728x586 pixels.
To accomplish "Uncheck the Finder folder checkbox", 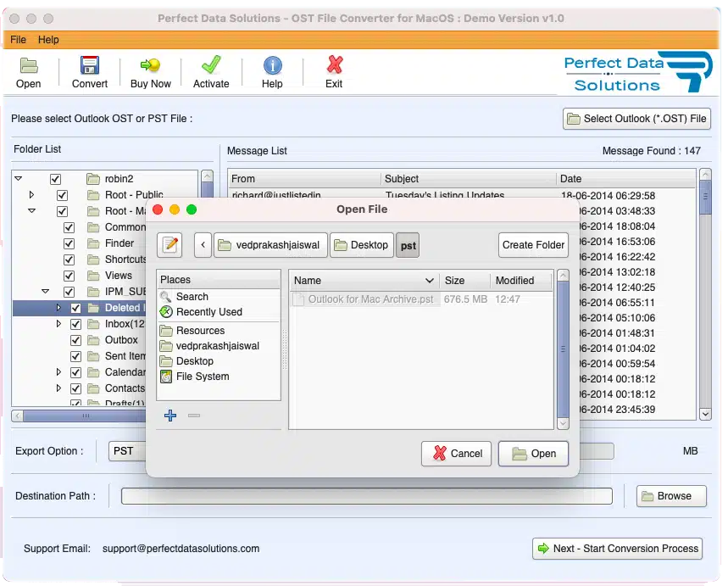I will (x=69, y=243).
